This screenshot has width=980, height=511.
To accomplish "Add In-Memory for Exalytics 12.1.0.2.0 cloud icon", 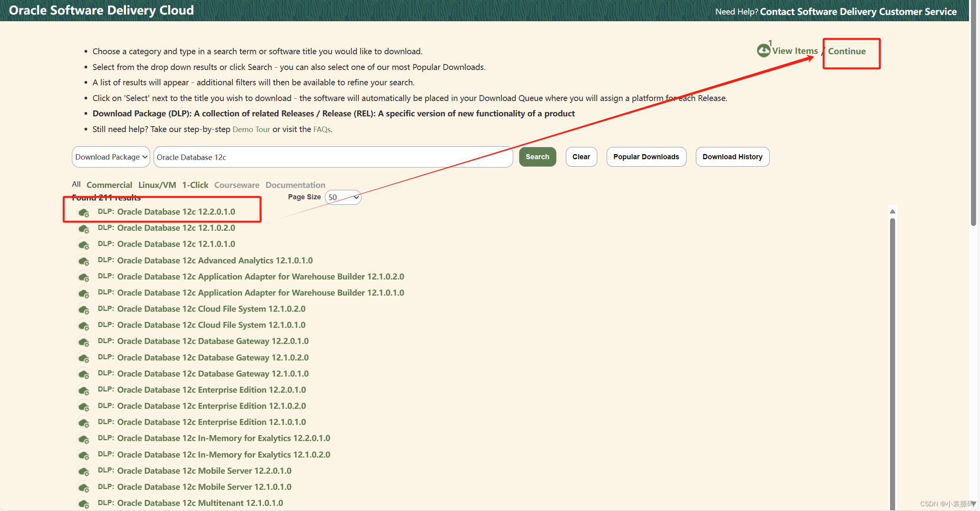I will point(83,455).
